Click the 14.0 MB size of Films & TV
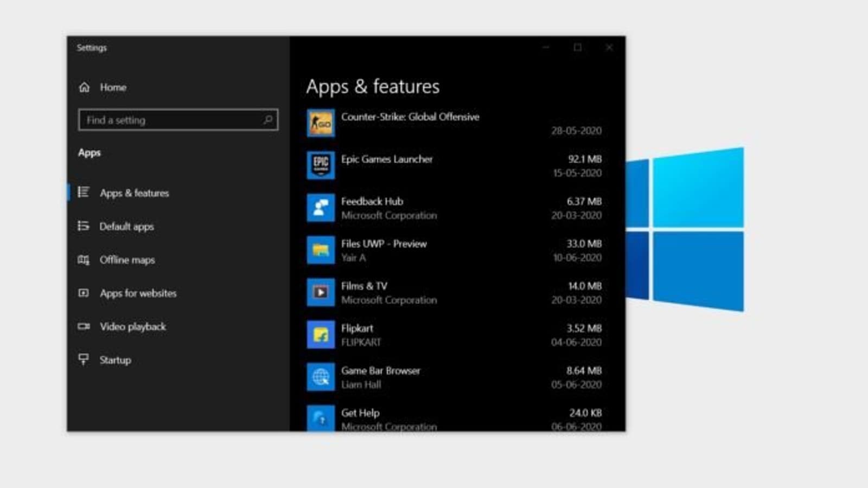868x488 pixels. pyautogui.click(x=585, y=286)
